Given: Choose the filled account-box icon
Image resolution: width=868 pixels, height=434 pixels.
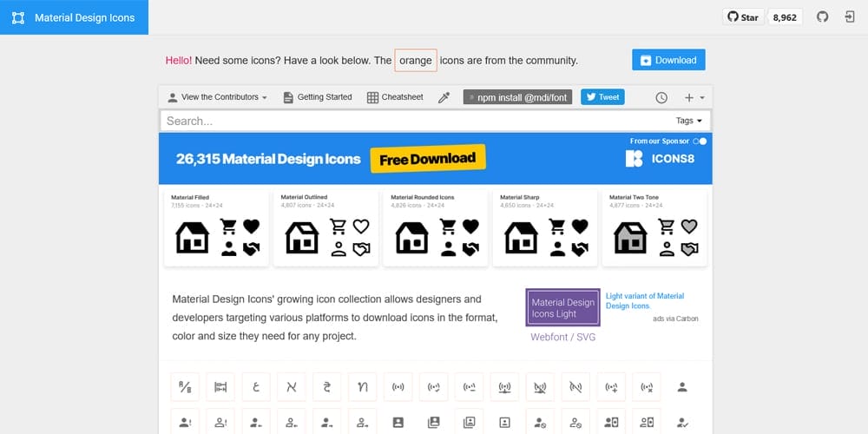Looking at the screenshot, I should 398,423.
